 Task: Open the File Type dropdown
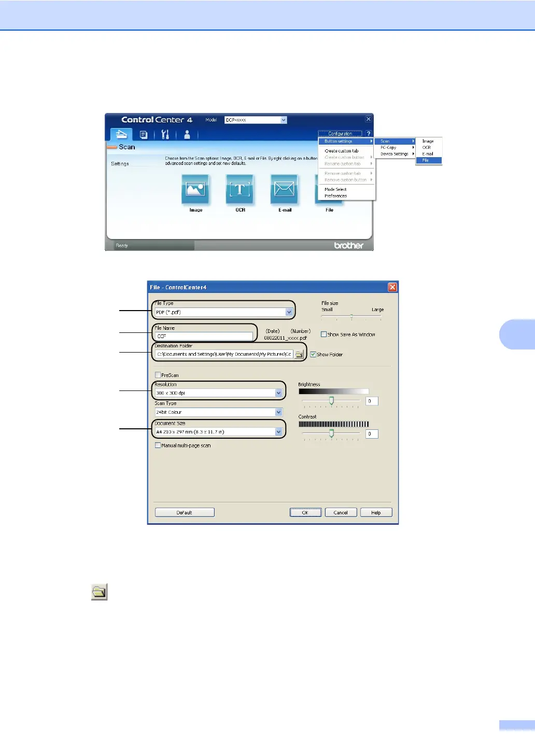point(289,312)
